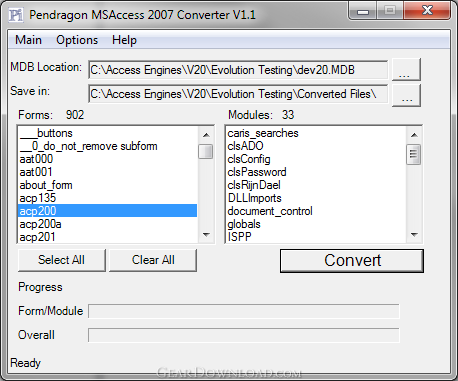Click the Form/Module progress bar
Image resolution: width=458 pixels, height=381 pixels.
[244, 311]
